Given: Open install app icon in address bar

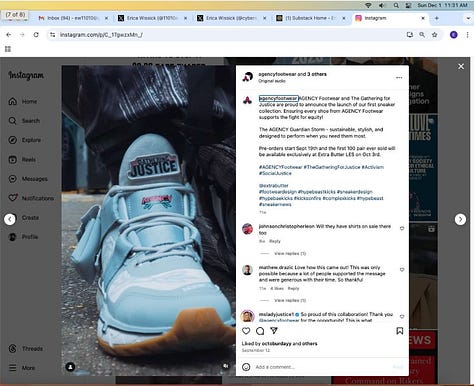Looking at the screenshot, I should (410, 35).
